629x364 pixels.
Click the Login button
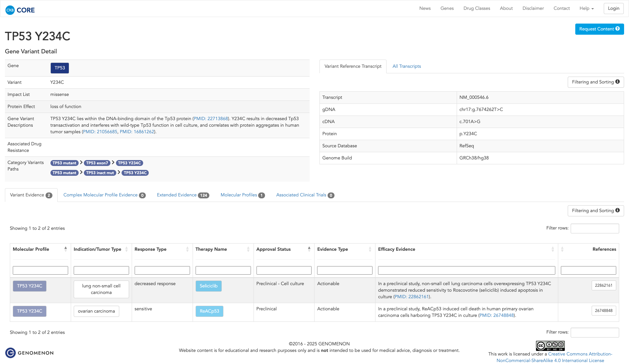613,9
